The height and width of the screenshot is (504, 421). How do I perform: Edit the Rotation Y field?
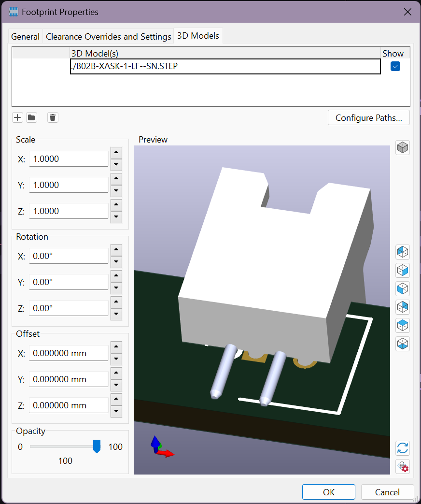coord(69,282)
